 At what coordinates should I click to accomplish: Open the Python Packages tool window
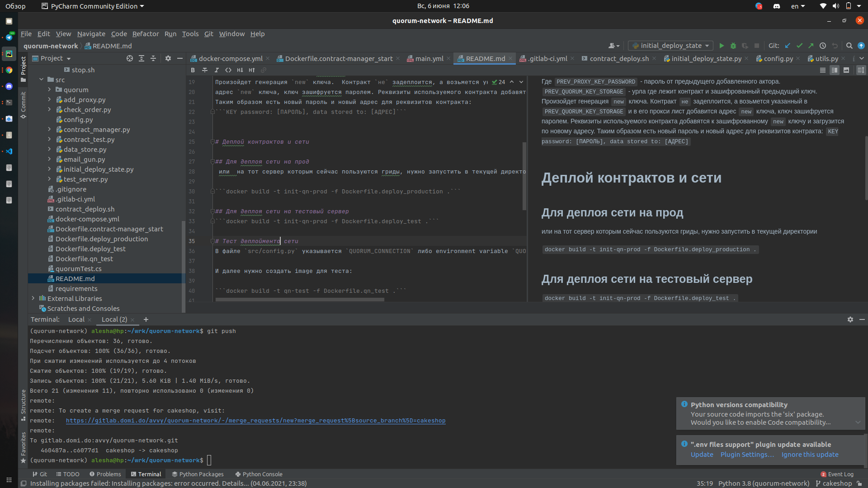[198, 474]
